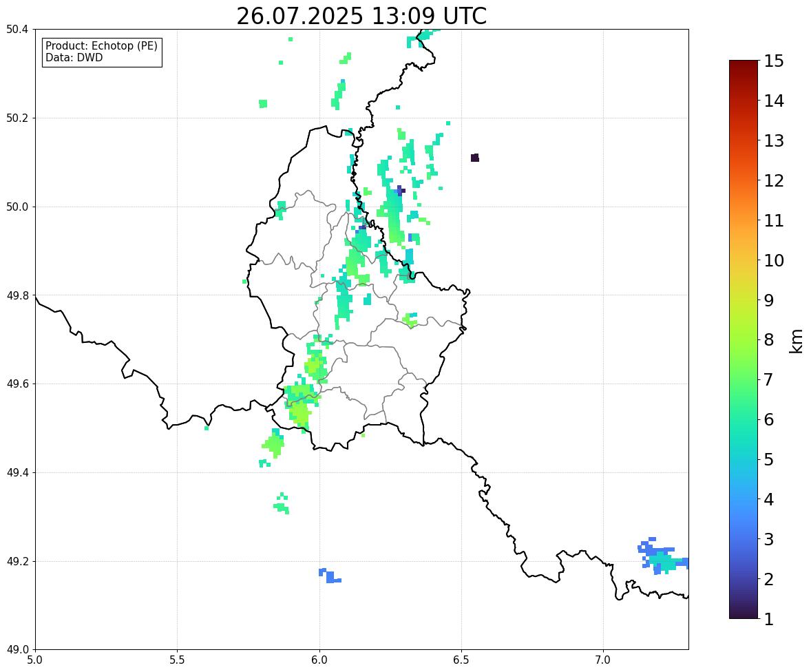Viewport: 811px width, 672px height.
Task: Click the colorbar tick label 3
Action: [x=769, y=539]
